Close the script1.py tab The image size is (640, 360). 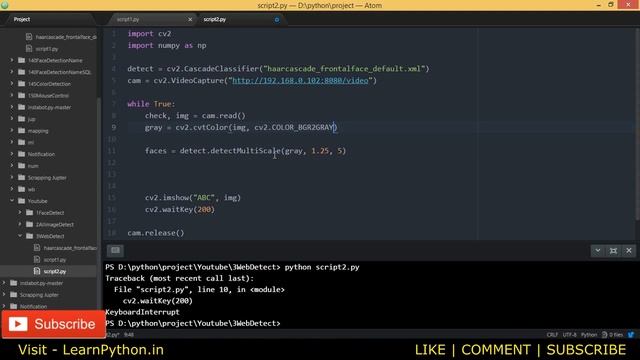(x=190, y=19)
